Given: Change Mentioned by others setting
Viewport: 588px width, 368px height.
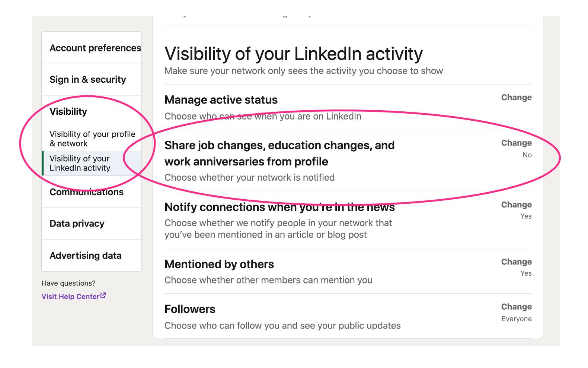Looking at the screenshot, I should (516, 262).
